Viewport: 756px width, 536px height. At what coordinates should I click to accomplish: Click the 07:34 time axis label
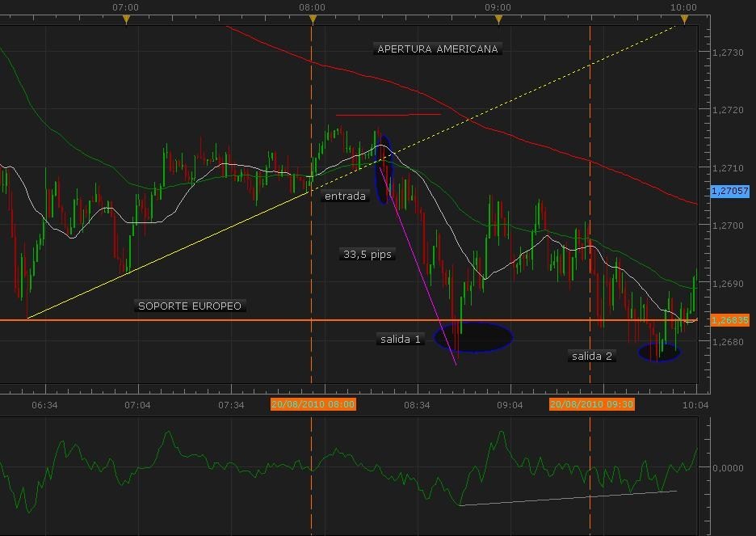(231, 405)
